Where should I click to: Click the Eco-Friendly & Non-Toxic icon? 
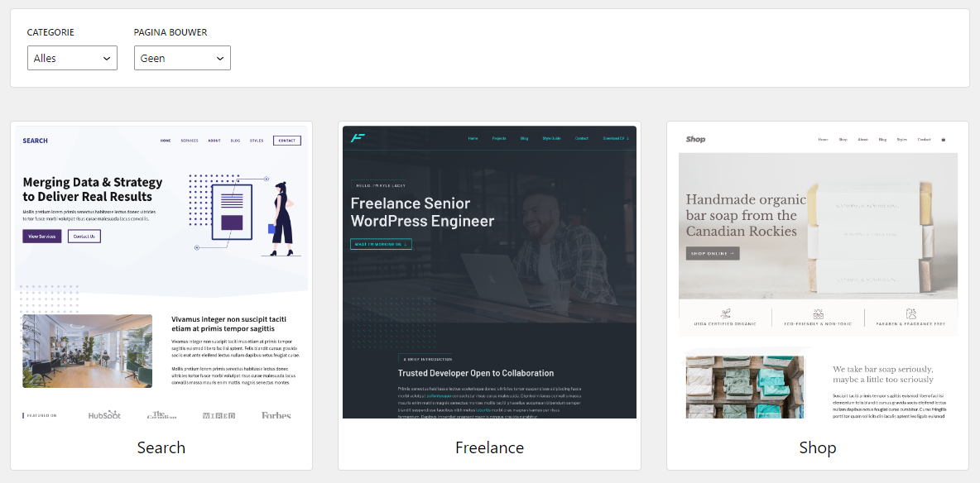pos(818,314)
